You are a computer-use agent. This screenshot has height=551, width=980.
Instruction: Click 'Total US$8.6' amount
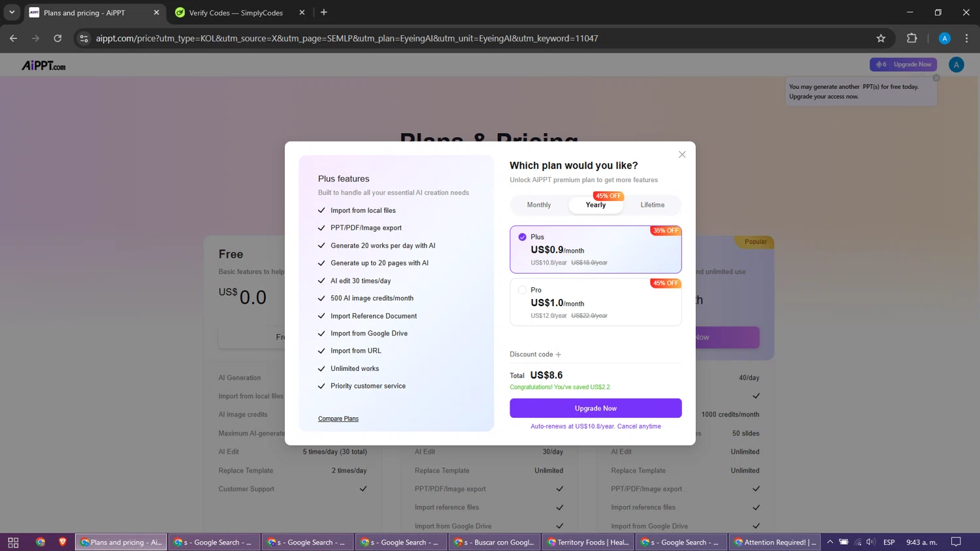coord(546,375)
